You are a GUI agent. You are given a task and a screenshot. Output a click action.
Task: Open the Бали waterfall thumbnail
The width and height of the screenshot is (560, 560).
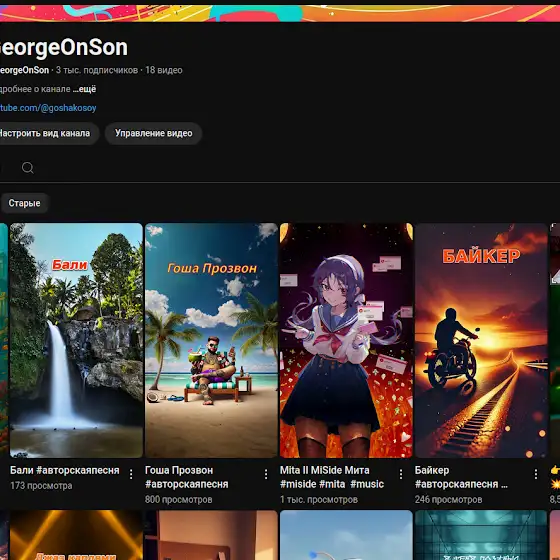coord(76,340)
